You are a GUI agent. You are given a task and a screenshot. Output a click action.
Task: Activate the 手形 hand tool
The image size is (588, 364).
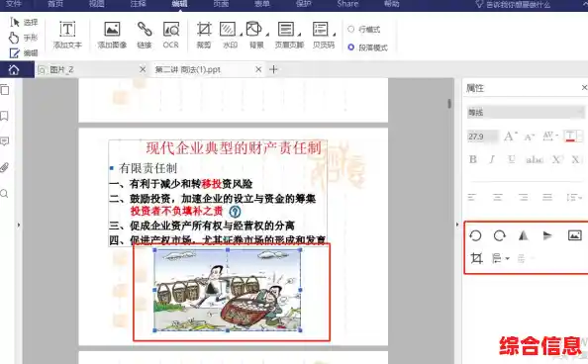click(24, 38)
